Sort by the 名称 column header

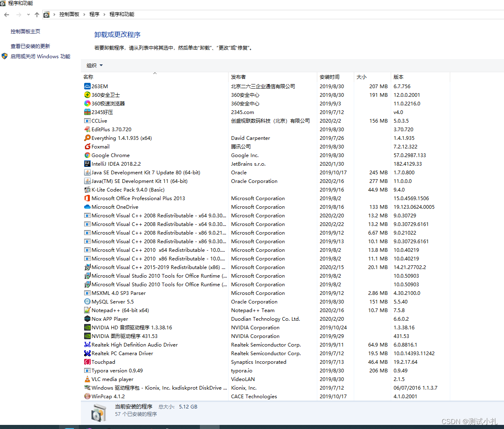coord(155,77)
